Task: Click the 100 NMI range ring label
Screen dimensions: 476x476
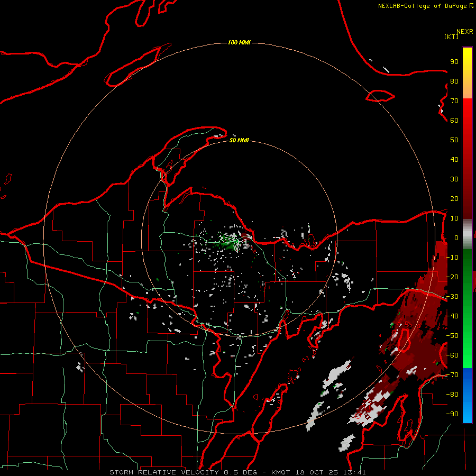Action: [239, 42]
